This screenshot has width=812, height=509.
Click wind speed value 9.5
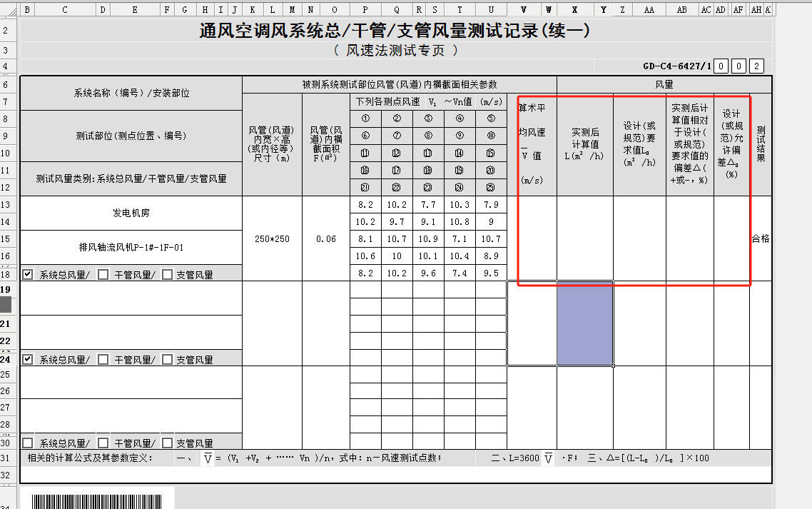coord(491,273)
